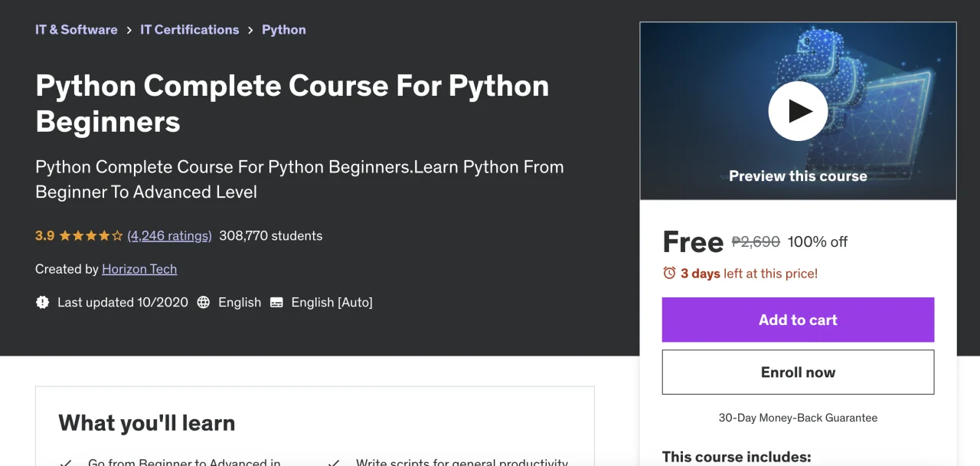Click the Enroll now button

(x=798, y=372)
